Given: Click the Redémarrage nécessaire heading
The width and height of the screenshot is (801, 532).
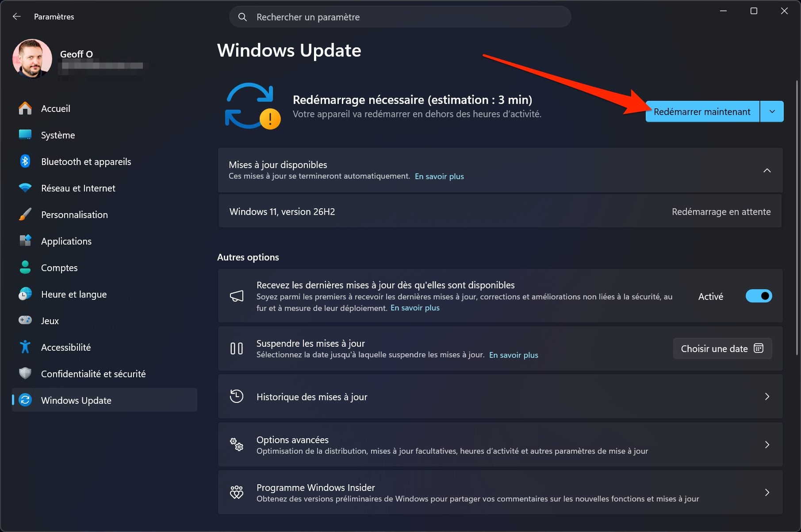Looking at the screenshot, I should 412,100.
